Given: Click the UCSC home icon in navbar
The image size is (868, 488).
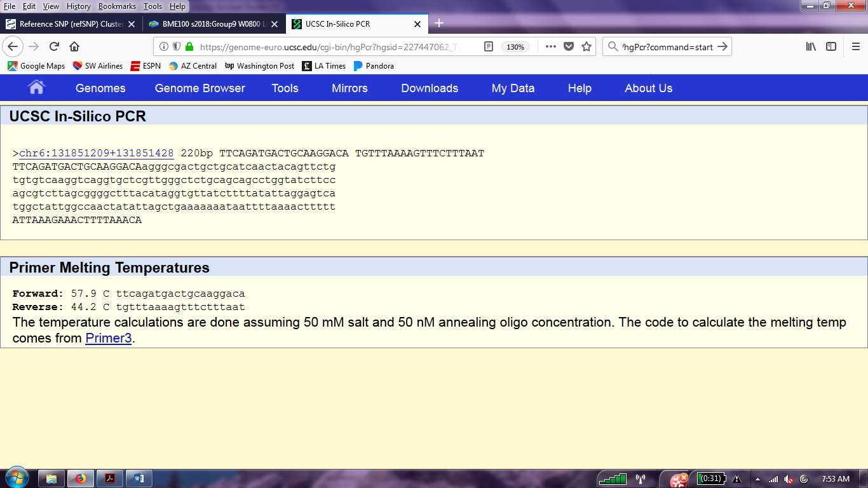Looking at the screenshot, I should click(x=36, y=88).
